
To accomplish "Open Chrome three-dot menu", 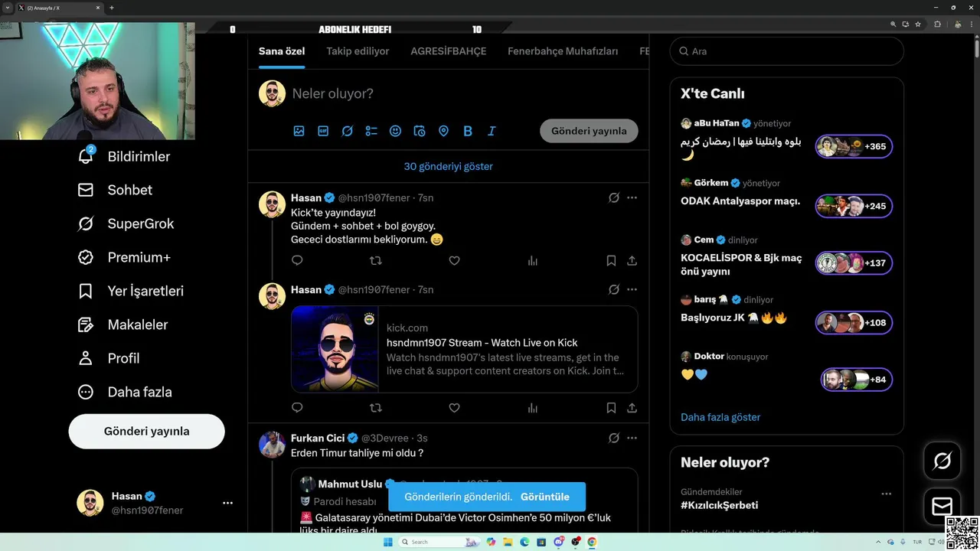I will point(971,24).
